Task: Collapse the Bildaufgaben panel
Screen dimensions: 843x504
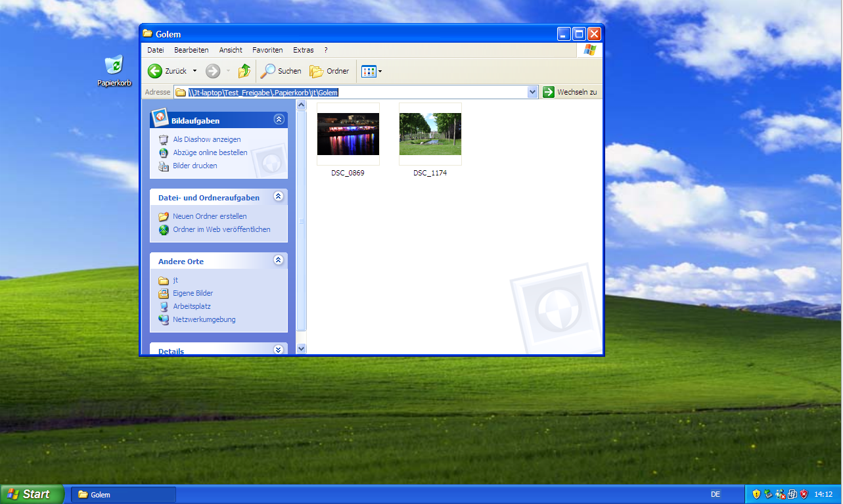Action: tap(279, 120)
